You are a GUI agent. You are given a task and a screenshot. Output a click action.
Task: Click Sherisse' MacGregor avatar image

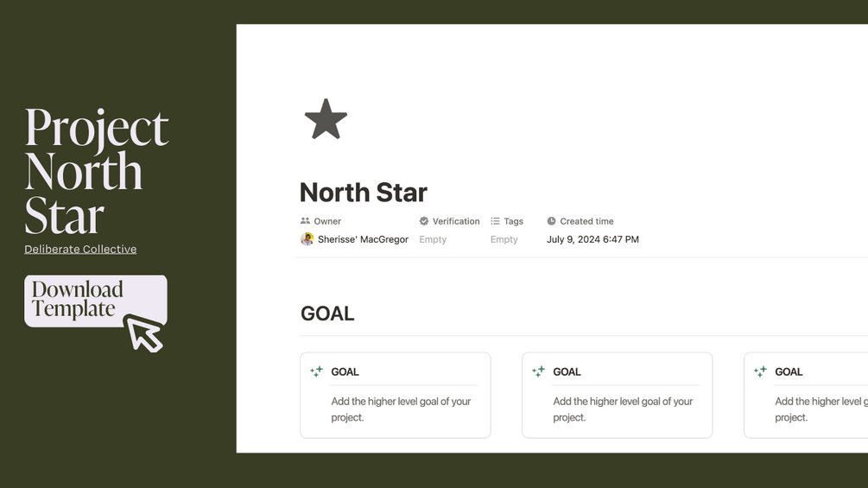click(307, 239)
